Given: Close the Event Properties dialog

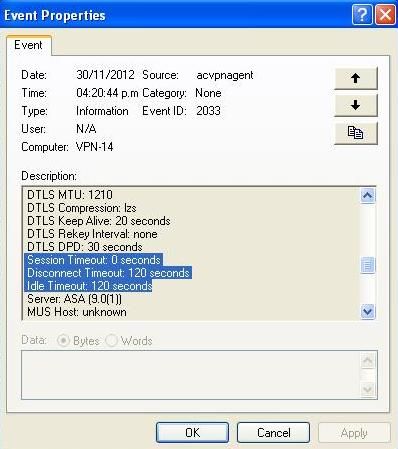Looking at the screenshot, I should [385, 15].
